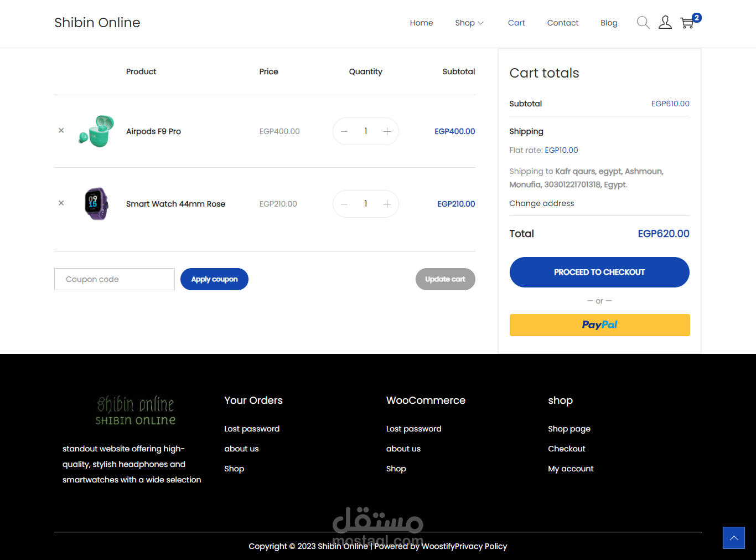
Task: Click the Change address link
Action: tap(542, 203)
